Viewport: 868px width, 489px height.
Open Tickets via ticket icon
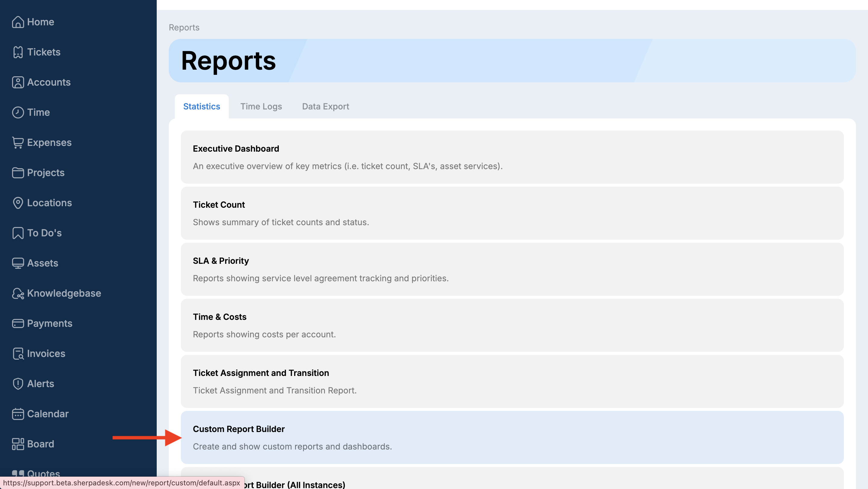click(x=17, y=52)
